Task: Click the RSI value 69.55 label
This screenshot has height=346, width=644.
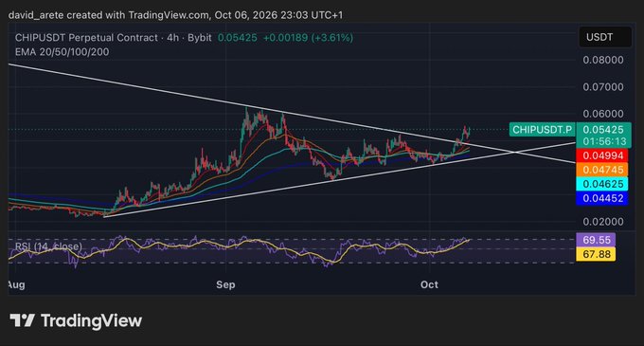Action: pyautogui.click(x=596, y=240)
